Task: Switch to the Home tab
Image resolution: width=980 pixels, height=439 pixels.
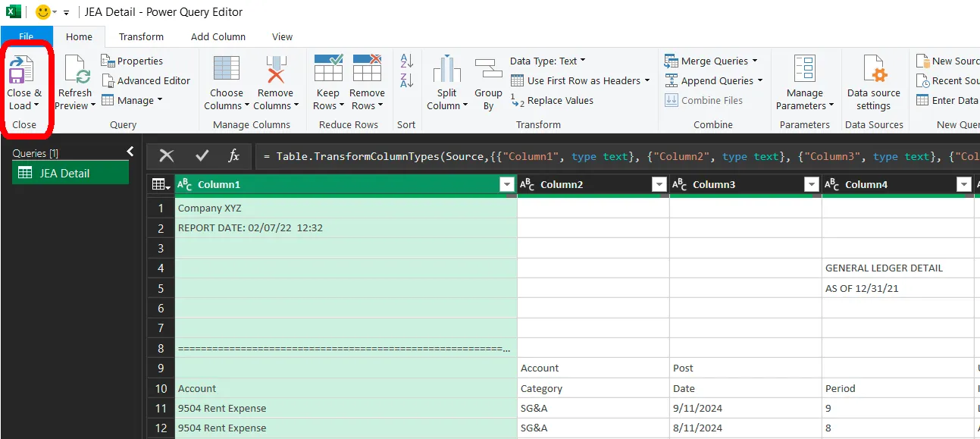Action: [79, 36]
